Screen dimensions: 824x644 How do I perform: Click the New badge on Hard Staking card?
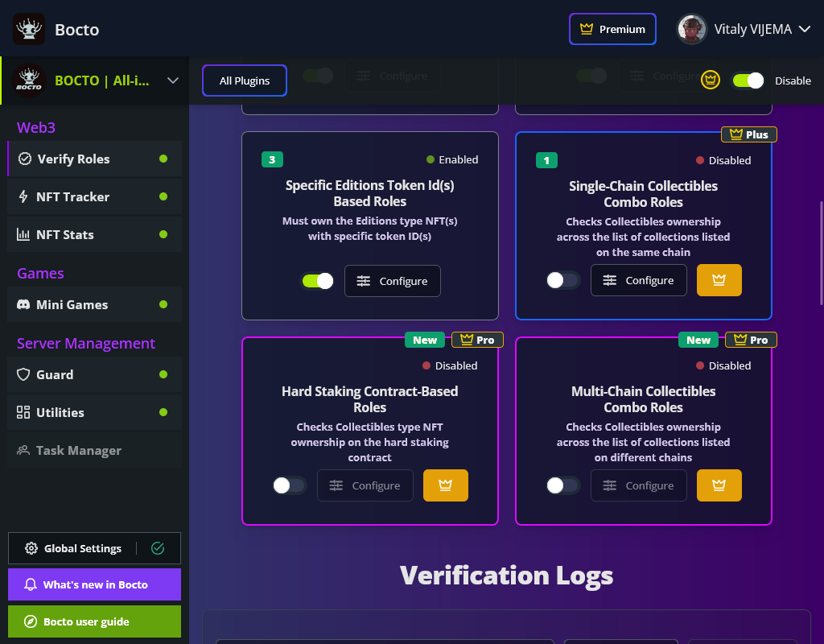tap(425, 340)
